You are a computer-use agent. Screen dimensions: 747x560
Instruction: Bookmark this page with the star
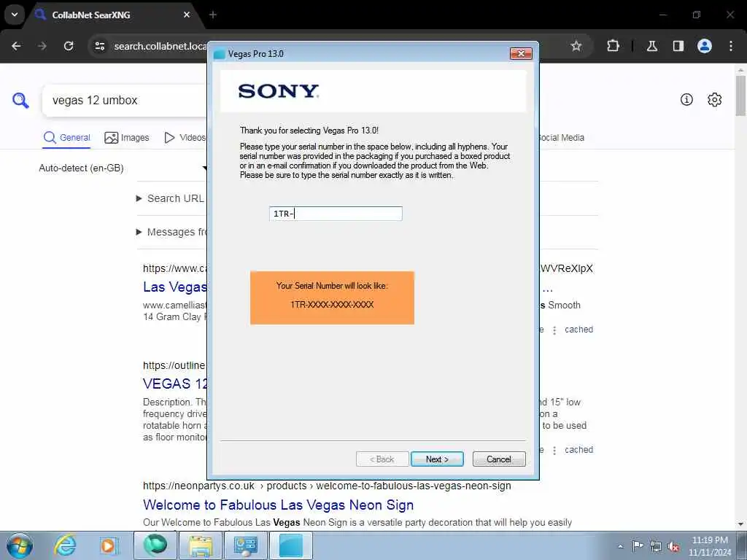576,46
